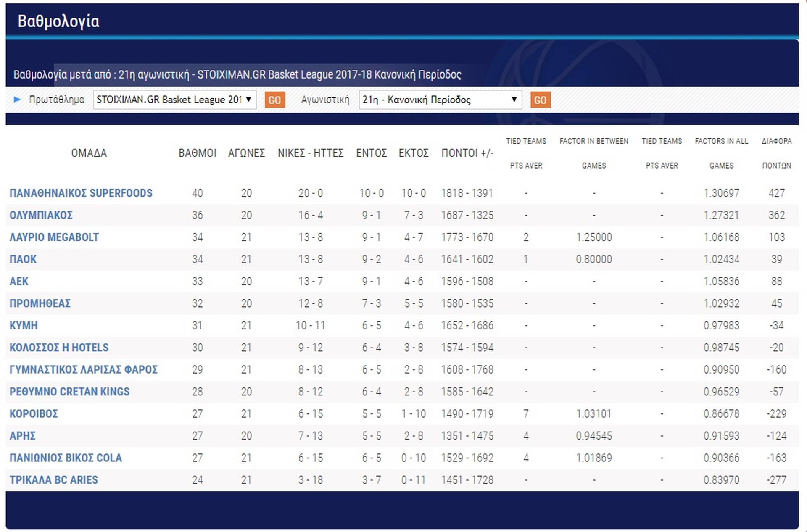This screenshot has width=807, height=532.
Task: Open the Αγωνιστική round dropdown
Action: (x=440, y=100)
